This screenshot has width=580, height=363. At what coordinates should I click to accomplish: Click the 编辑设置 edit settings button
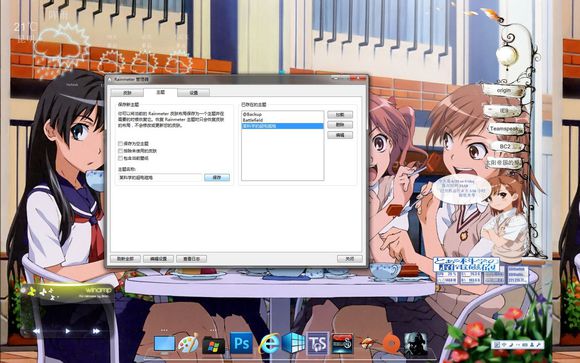click(x=158, y=259)
